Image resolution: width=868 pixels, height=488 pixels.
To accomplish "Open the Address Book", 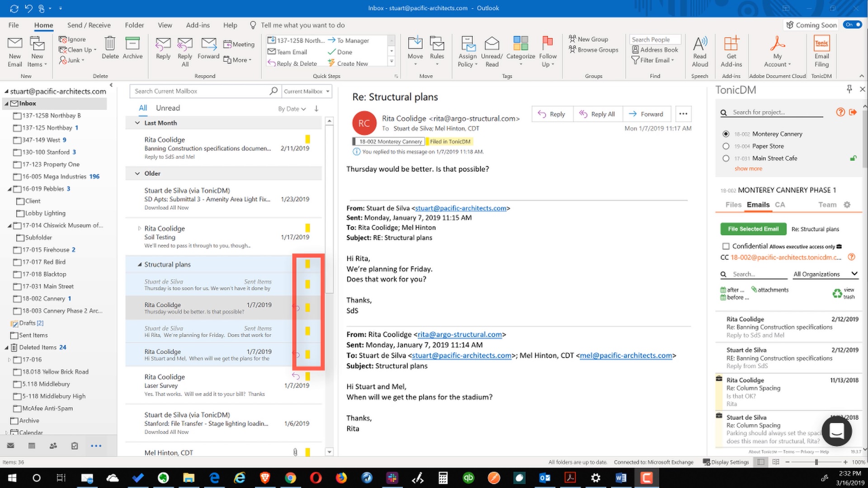I will [x=655, y=50].
